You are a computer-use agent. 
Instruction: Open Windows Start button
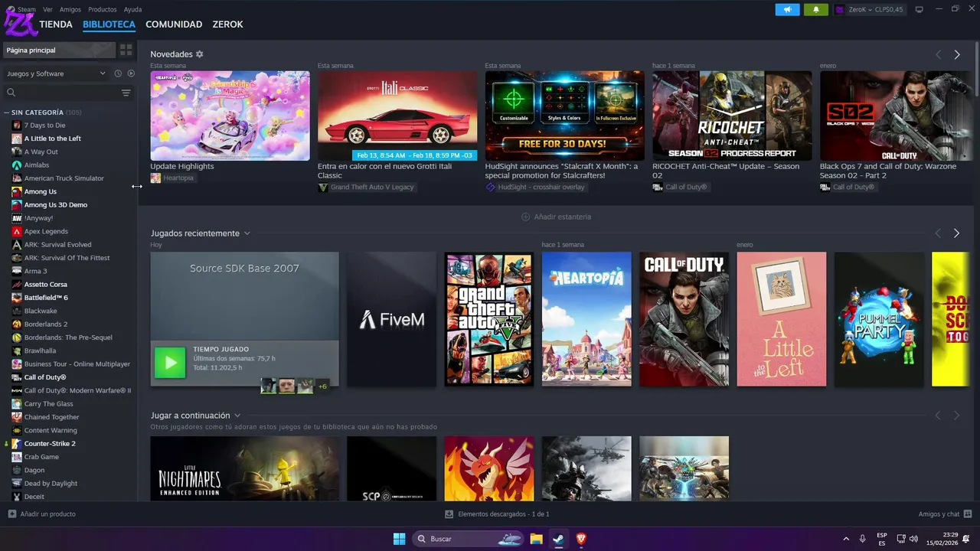tap(399, 539)
